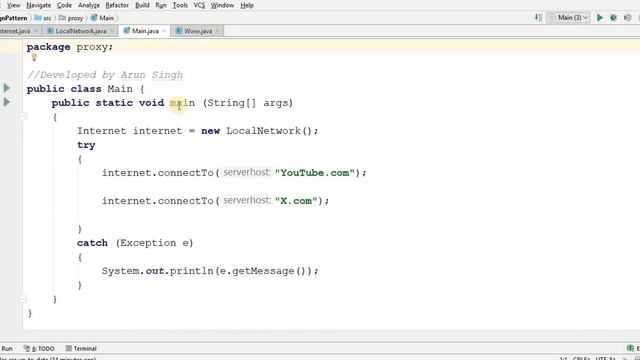Open the Window menu
The height and width of the screenshot is (360, 640).
click(x=222, y=5)
